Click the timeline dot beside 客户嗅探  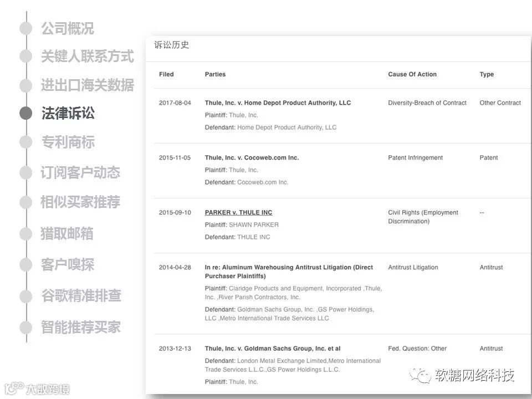click(26, 265)
